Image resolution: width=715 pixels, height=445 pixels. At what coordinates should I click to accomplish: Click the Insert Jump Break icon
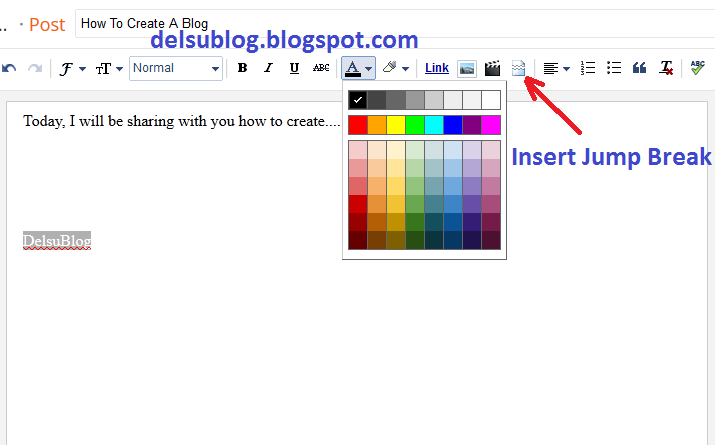(x=518, y=68)
